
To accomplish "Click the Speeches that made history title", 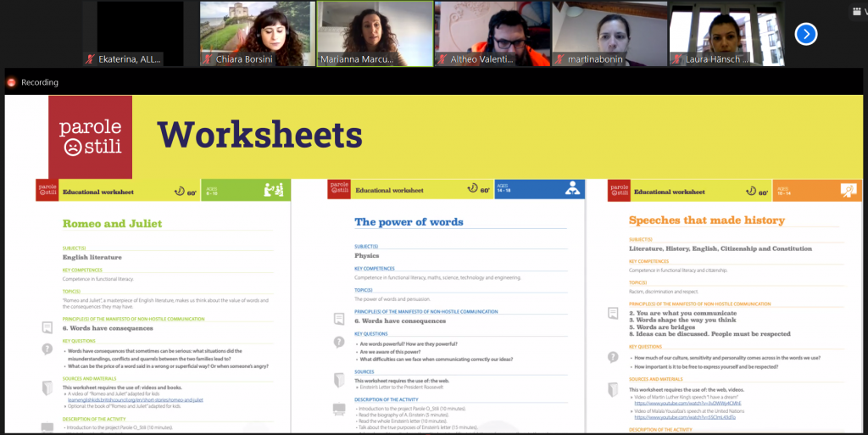I will pos(706,220).
